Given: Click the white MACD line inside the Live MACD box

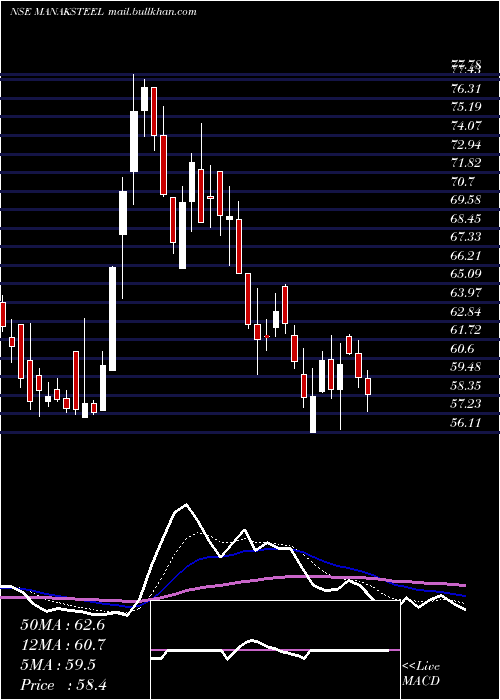Looking at the screenshot, I should tap(270, 650).
